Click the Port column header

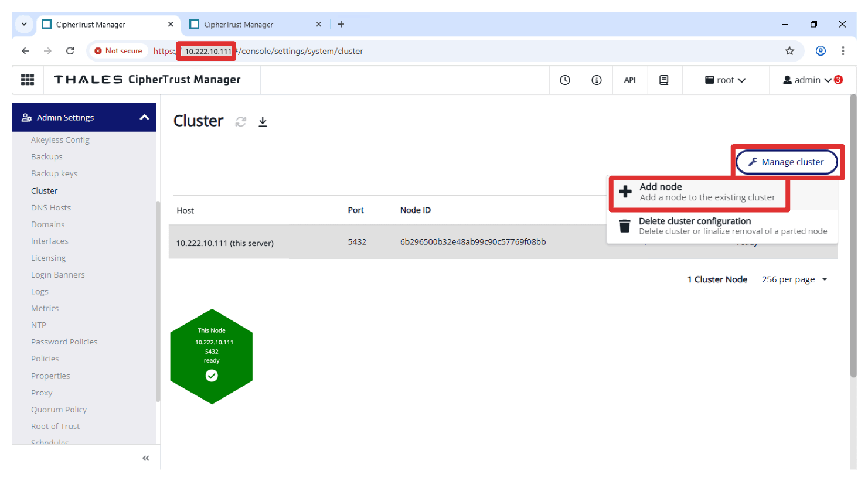click(356, 210)
